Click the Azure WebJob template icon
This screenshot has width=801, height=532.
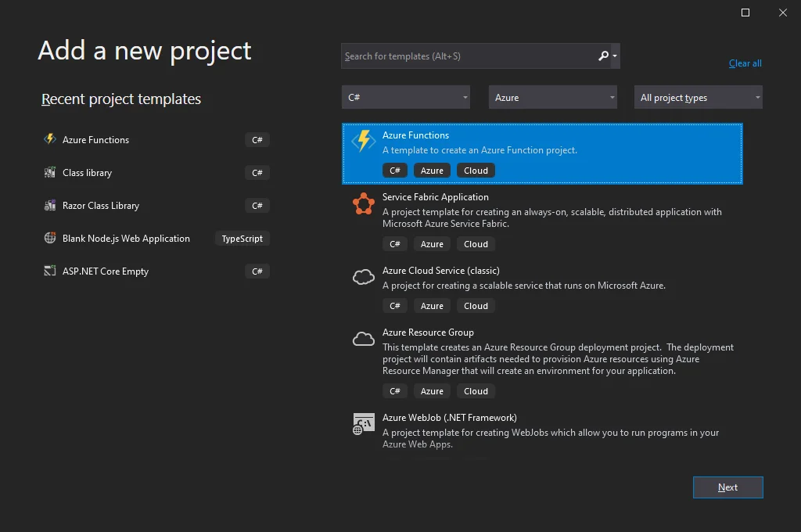pyautogui.click(x=363, y=424)
